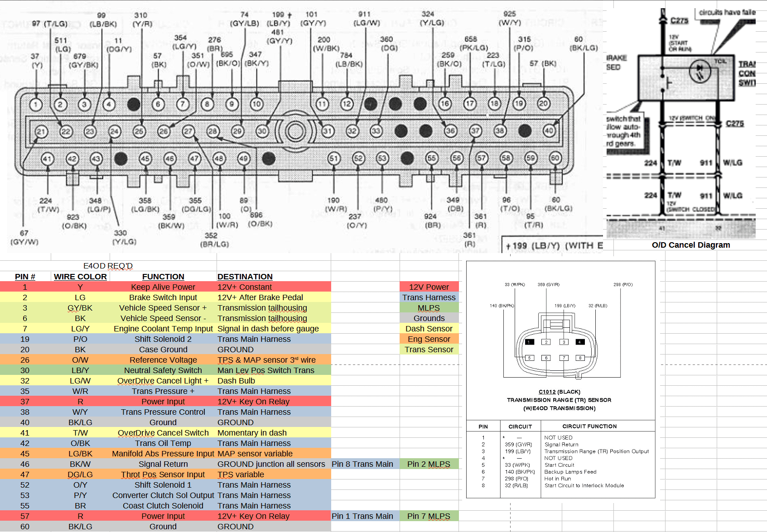Select the E4OD connector pinout diagram image
767x532 pixels.
pos(301,128)
